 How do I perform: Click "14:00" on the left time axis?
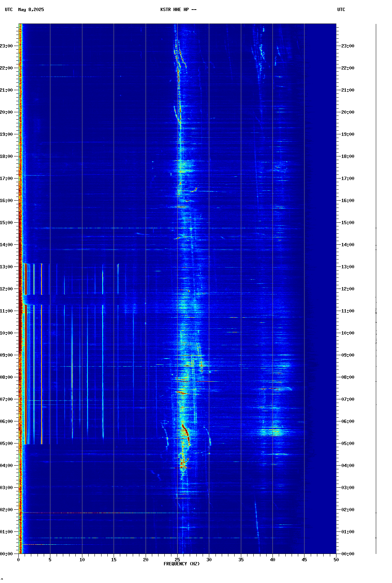coord(6,245)
